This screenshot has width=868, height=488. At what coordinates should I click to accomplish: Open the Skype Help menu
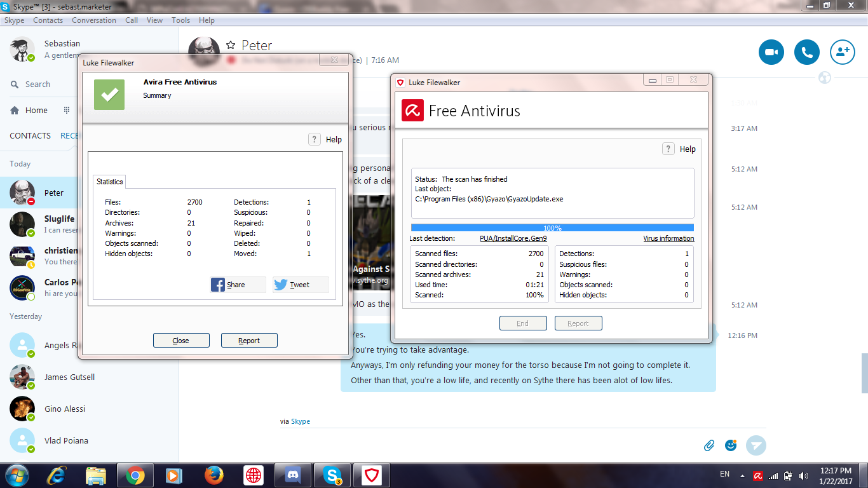click(207, 20)
